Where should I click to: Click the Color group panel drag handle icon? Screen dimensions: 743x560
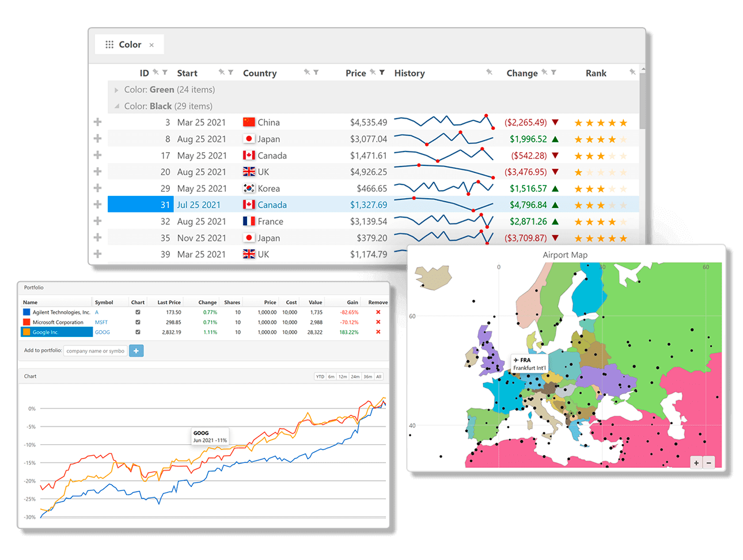(109, 44)
